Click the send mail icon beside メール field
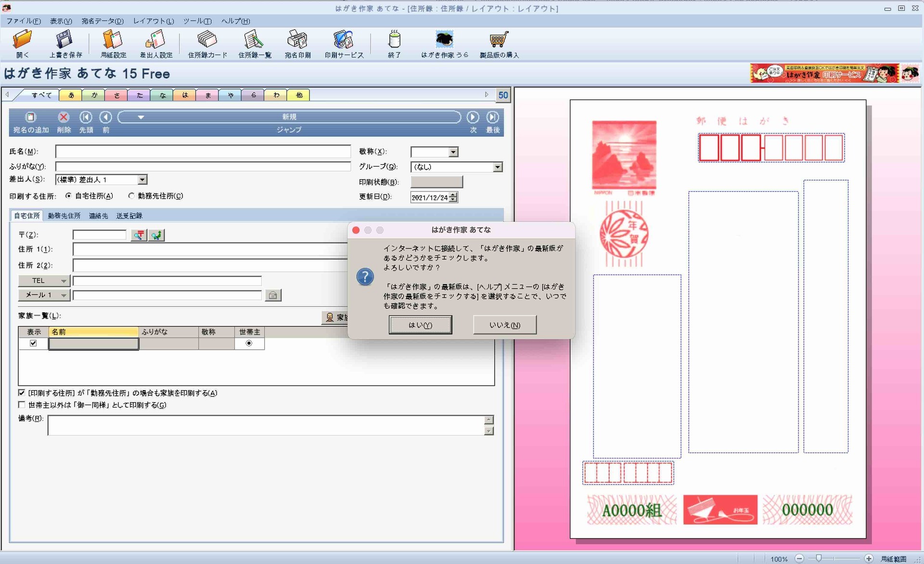 (x=273, y=295)
